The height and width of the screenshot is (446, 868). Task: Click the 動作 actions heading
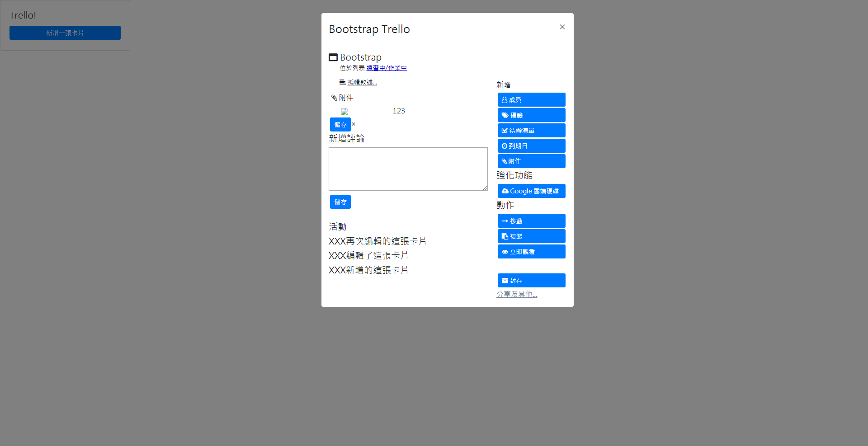(505, 205)
